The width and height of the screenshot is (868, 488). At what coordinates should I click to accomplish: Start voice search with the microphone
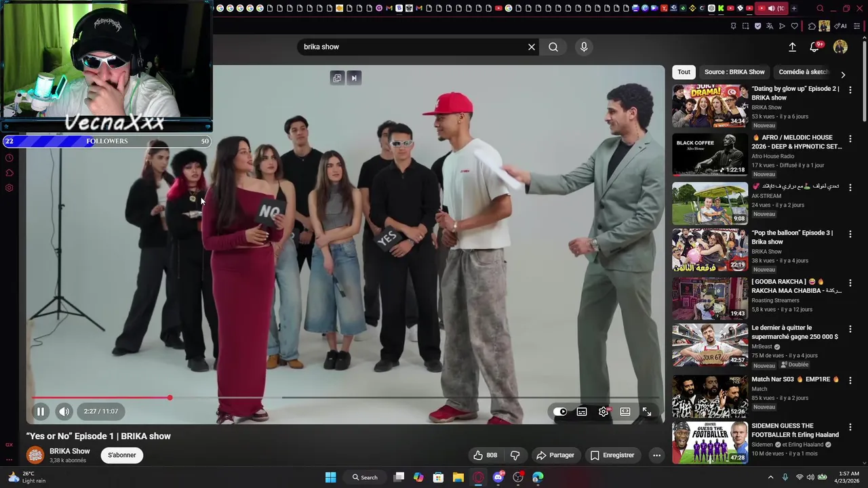(x=584, y=47)
